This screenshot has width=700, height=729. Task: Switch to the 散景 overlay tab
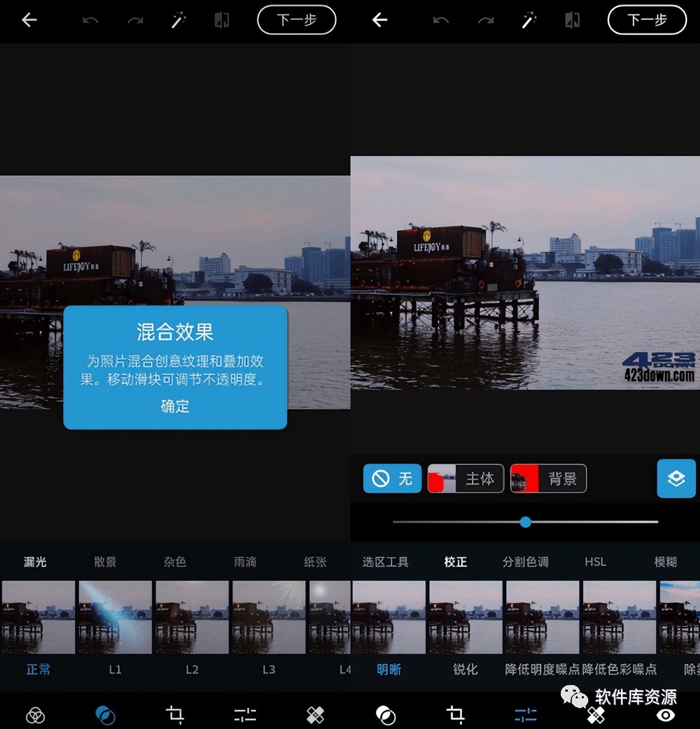pyautogui.click(x=105, y=562)
